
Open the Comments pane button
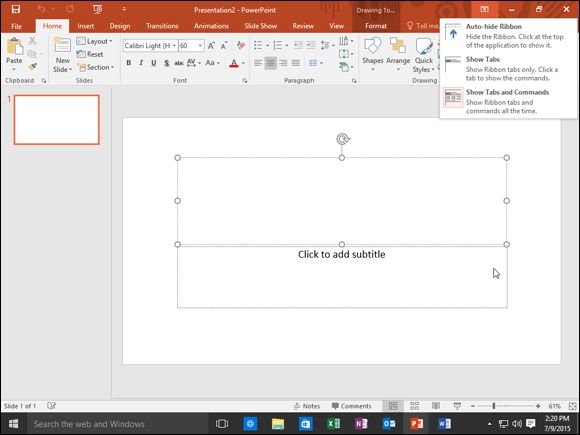(x=352, y=406)
